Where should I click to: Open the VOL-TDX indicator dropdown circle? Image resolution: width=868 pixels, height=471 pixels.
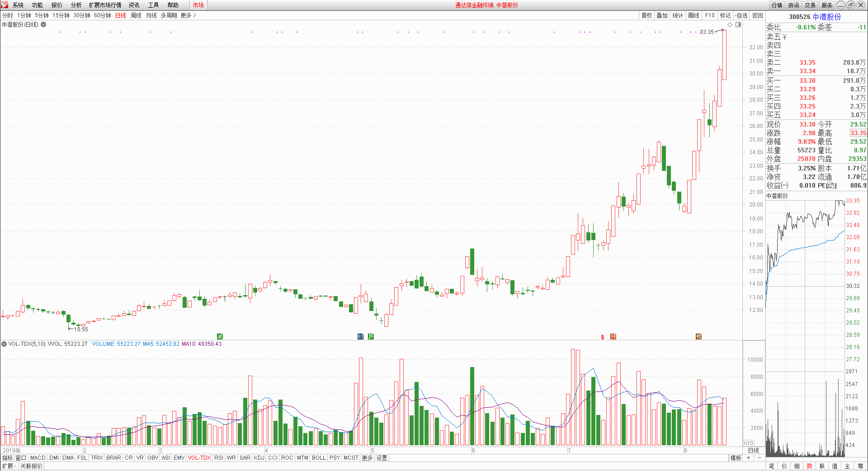(4, 344)
